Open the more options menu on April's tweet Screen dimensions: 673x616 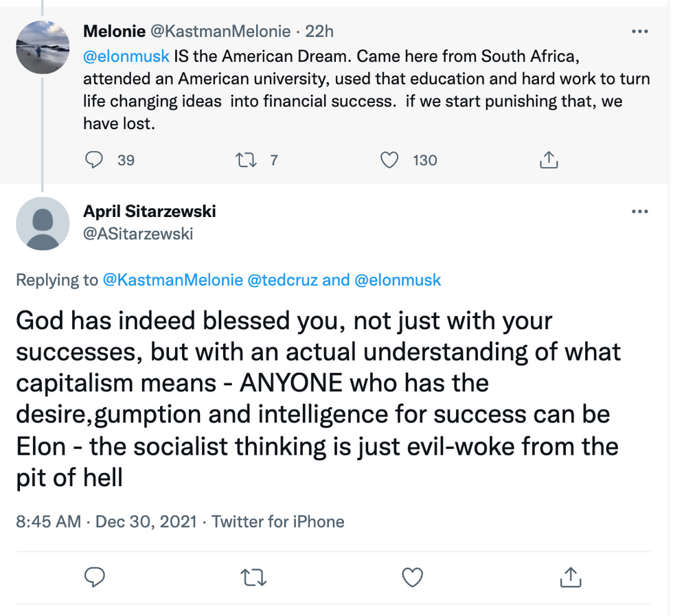point(639,211)
